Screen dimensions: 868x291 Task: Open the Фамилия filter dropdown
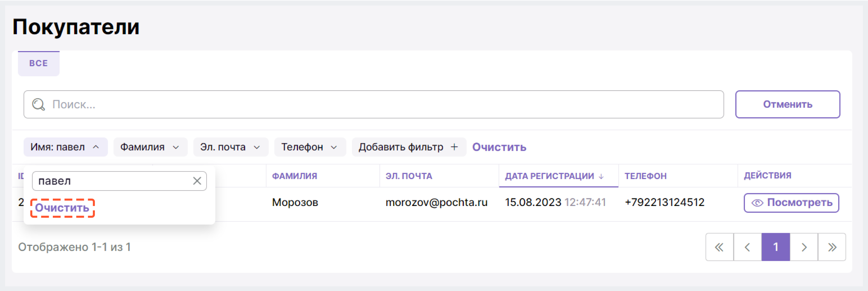pyautogui.click(x=150, y=147)
